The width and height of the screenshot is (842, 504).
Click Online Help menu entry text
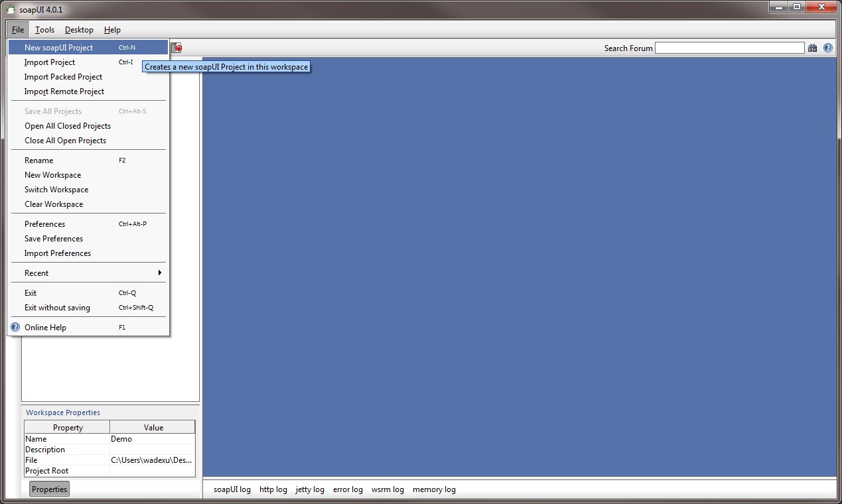(x=45, y=327)
